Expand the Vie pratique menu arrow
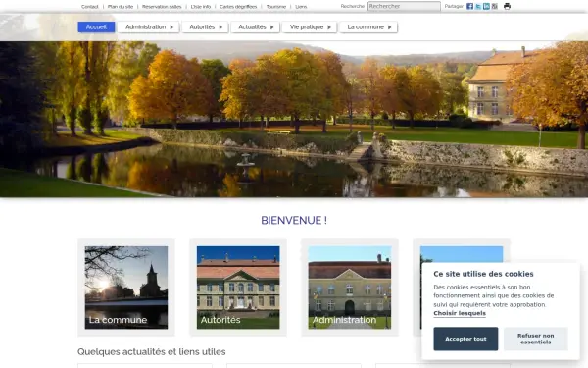This screenshot has height=368, width=588. (329, 27)
